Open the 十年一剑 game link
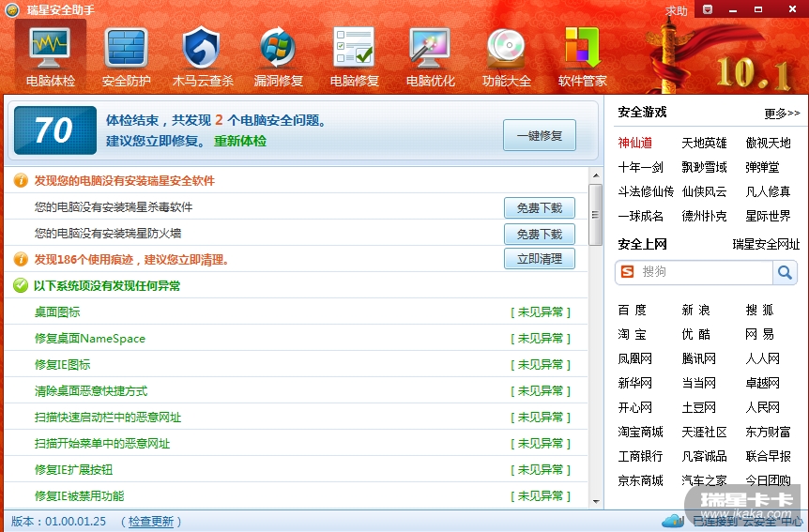This screenshot has height=532, width=809. (641, 167)
